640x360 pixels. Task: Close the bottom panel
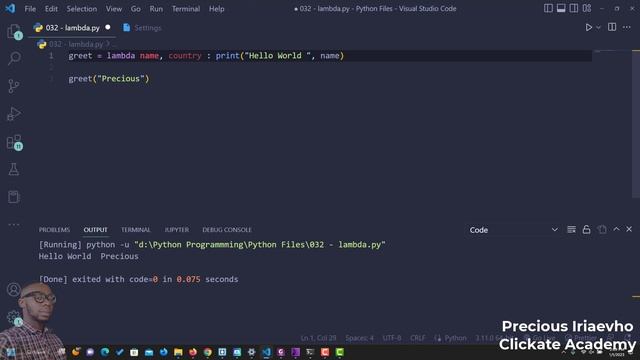click(629, 229)
